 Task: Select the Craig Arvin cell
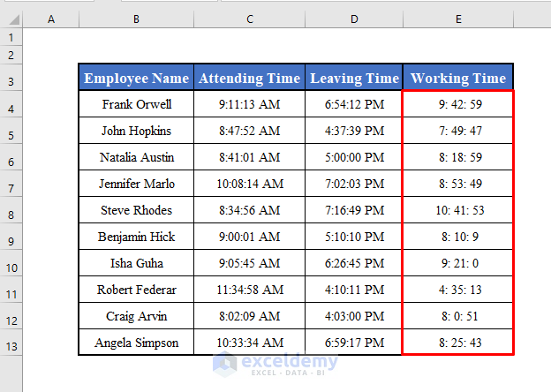[x=136, y=316]
